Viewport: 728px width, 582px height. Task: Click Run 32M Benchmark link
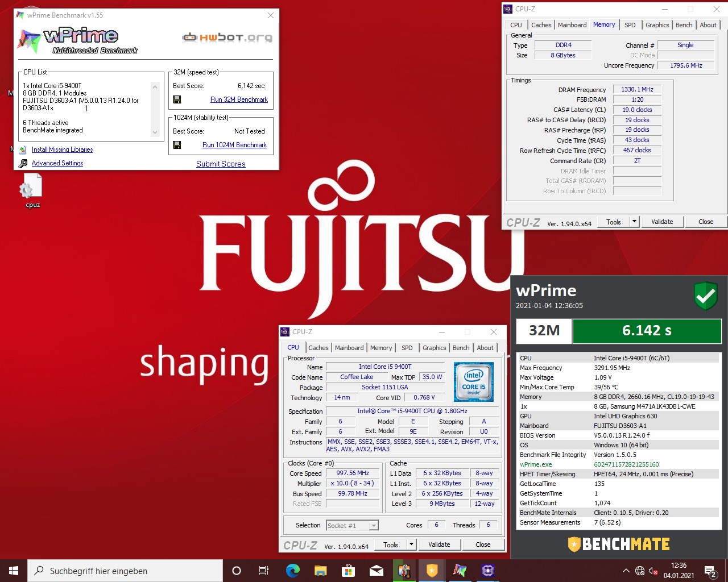pyautogui.click(x=239, y=99)
